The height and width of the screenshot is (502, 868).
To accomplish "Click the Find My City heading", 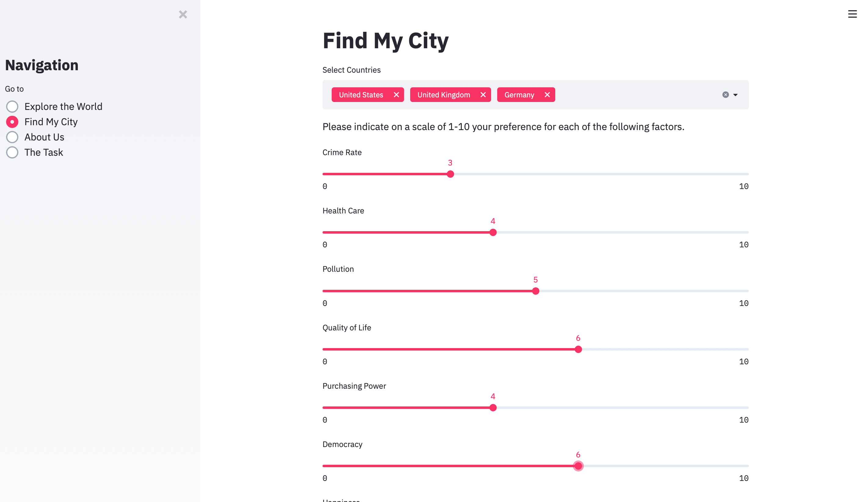I will pyautogui.click(x=385, y=41).
